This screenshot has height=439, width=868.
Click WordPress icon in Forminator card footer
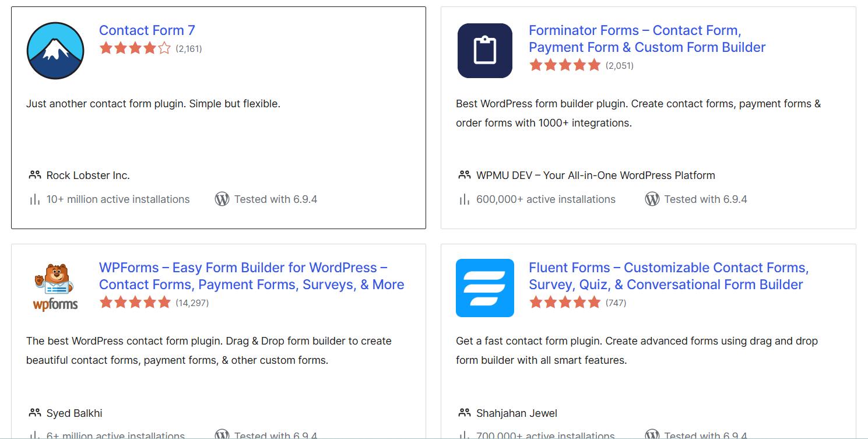point(652,199)
